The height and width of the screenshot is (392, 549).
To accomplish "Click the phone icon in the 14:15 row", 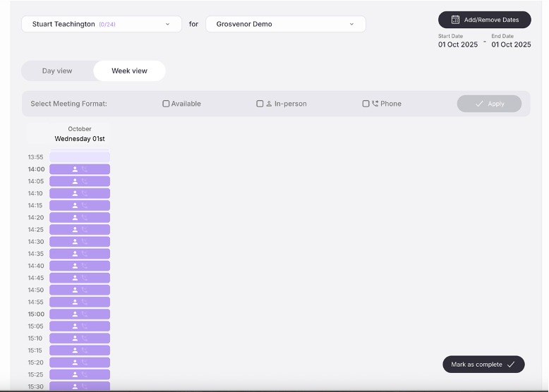I will 85,205.
